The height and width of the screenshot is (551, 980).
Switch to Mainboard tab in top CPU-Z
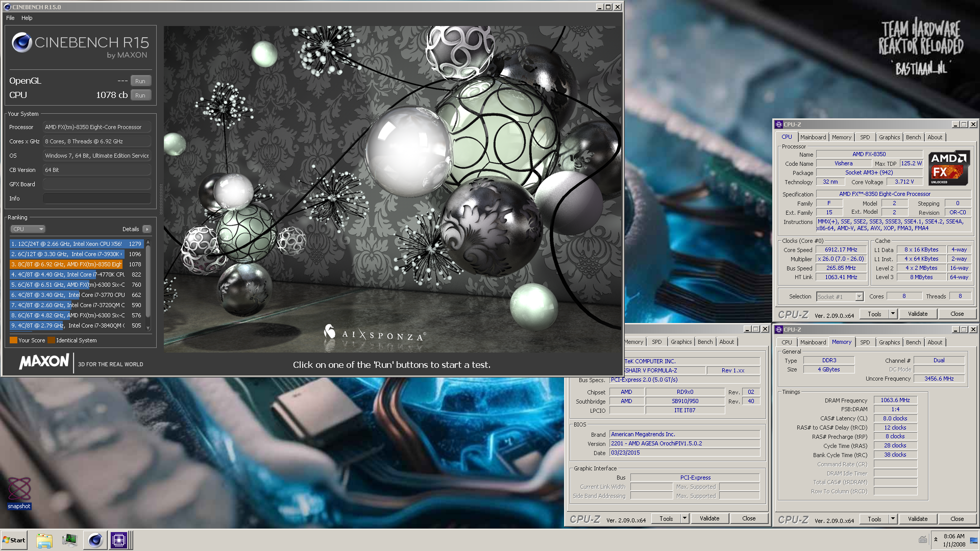pos(813,137)
